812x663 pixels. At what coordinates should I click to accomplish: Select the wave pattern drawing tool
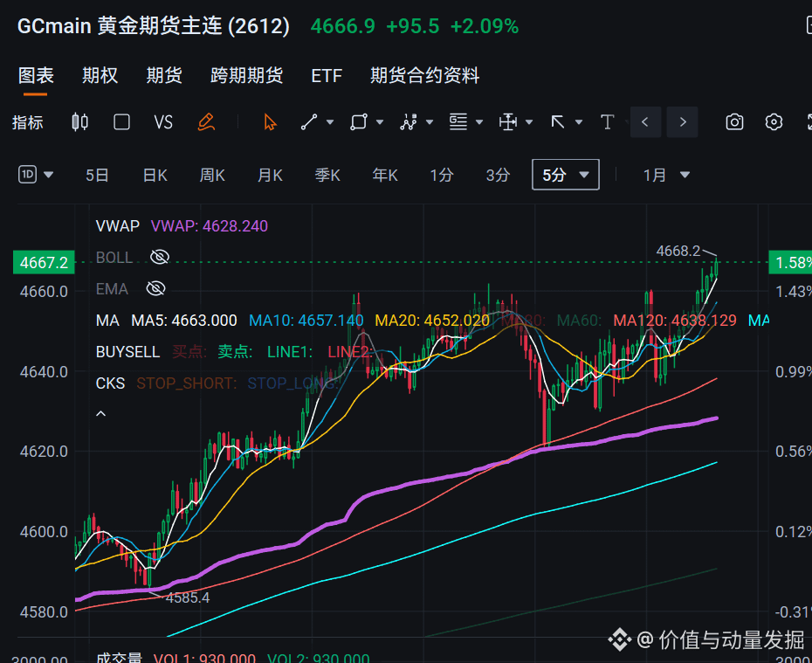coord(408,122)
